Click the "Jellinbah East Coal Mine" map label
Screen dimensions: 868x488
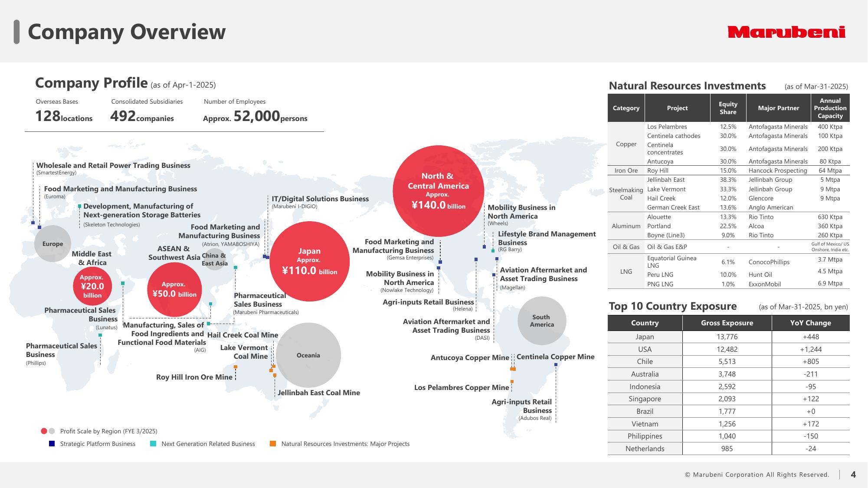319,393
